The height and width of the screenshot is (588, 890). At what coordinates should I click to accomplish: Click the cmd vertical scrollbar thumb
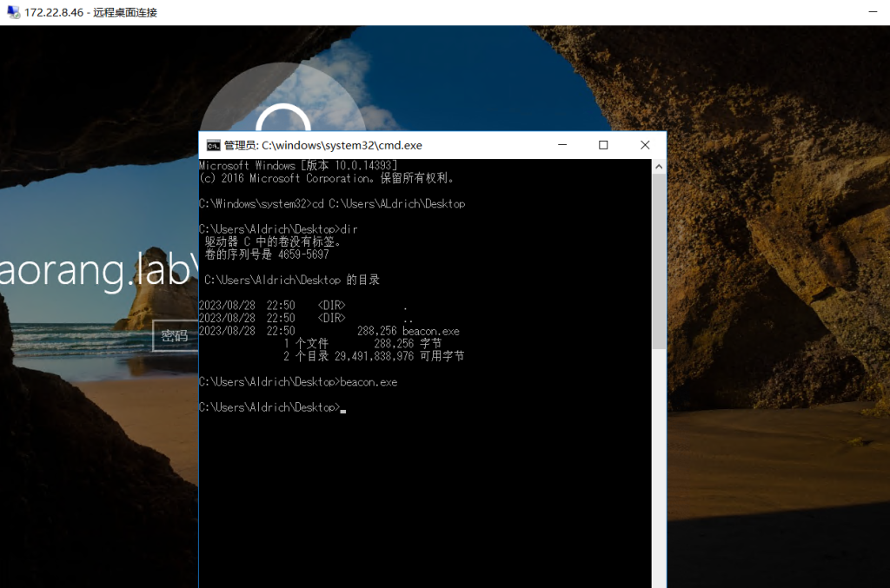point(659,261)
